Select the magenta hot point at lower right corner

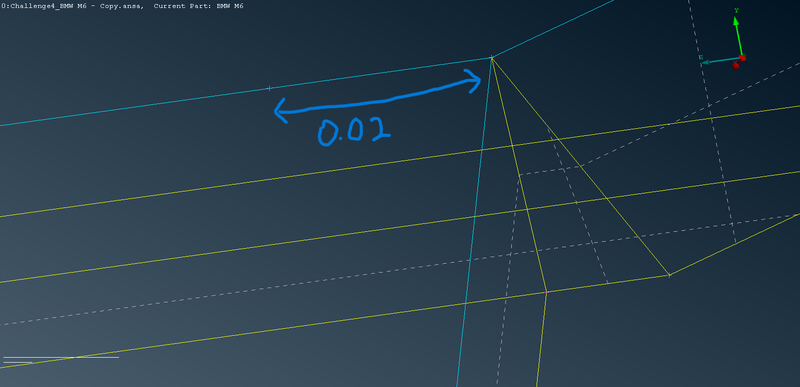click(669, 275)
